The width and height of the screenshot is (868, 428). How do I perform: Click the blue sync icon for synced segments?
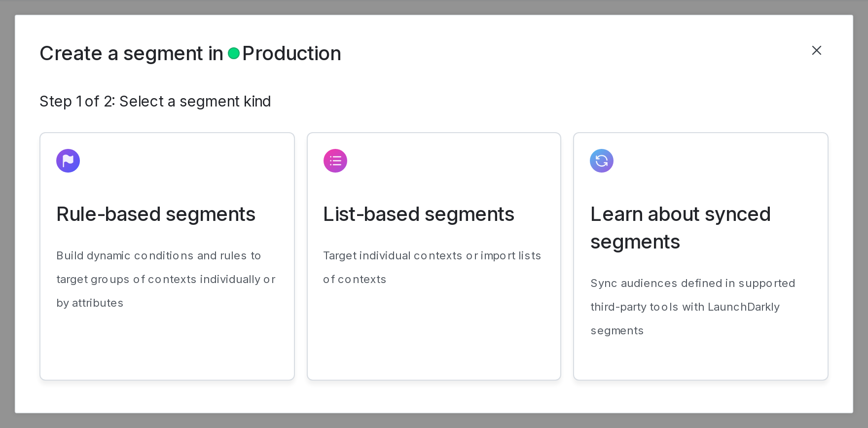pos(602,161)
